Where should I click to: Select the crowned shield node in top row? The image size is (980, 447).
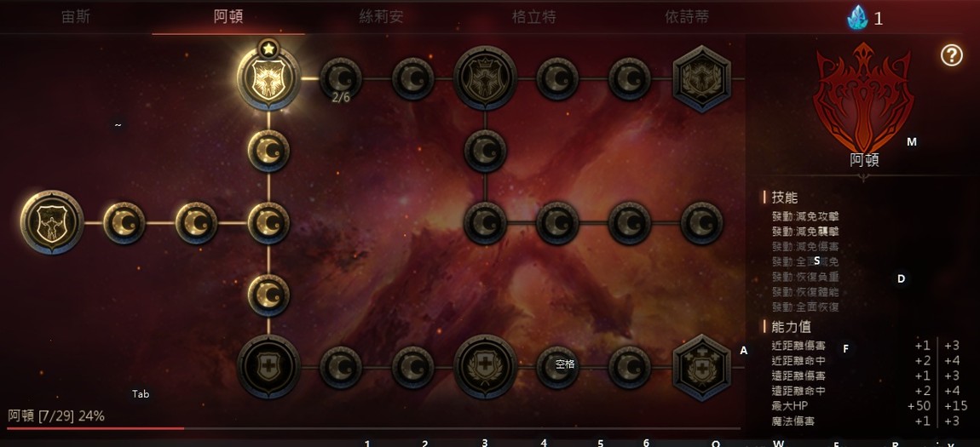click(x=485, y=78)
